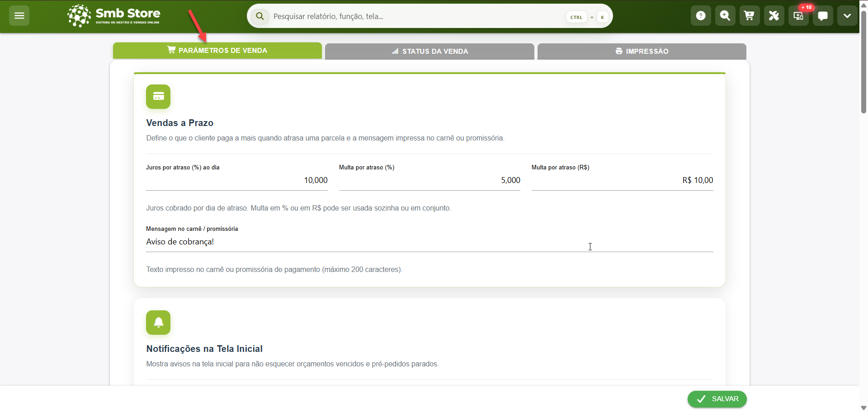Click the 'Texto impresso no carnê' hint text
This screenshot has height=412, width=868.
coord(274,270)
